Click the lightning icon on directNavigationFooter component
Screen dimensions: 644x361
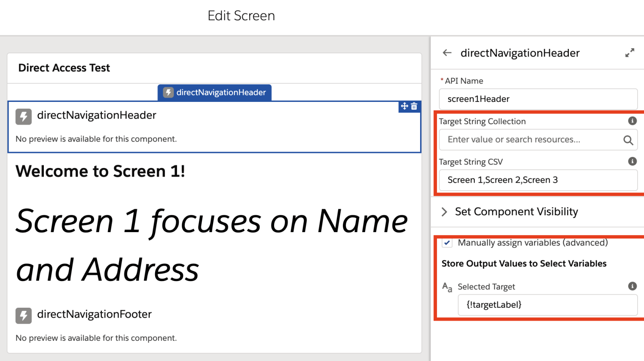[24, 316]
